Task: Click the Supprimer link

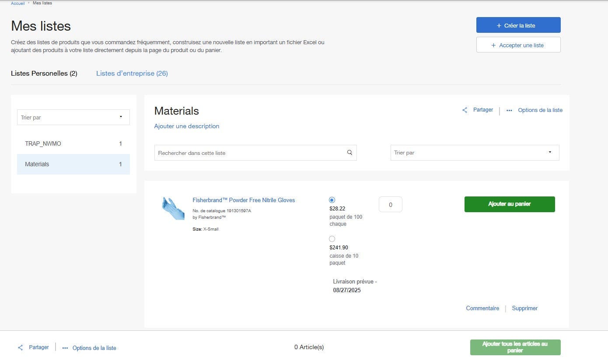Action: [x=524, y=308]
